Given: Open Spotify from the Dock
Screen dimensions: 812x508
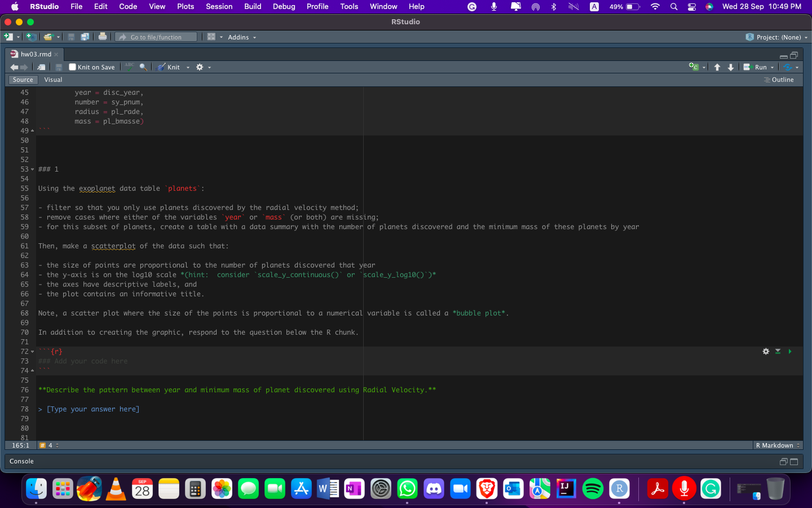Looking at the screenshot, I should coord(593,489).
